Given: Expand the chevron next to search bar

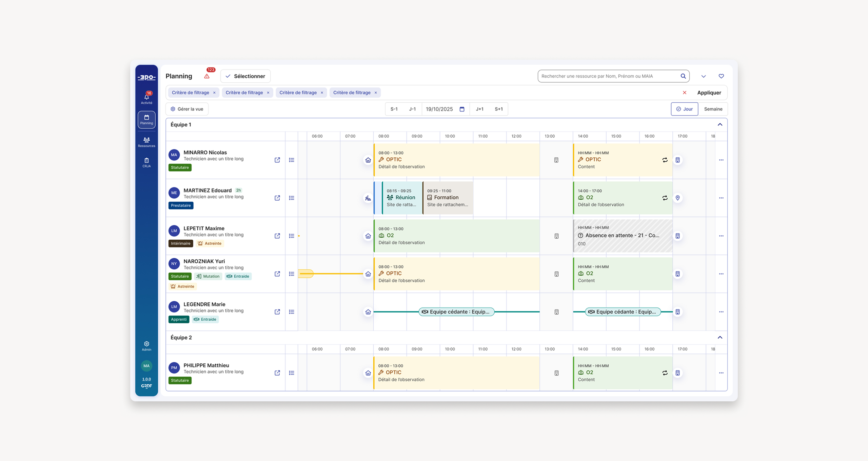Looking at the screenshot, I should tap(704, 76).
